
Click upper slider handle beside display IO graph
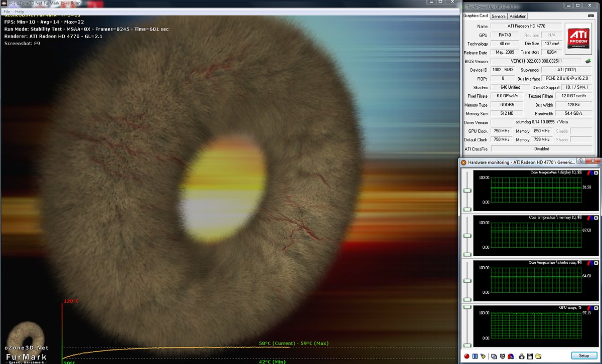point(468,191)
